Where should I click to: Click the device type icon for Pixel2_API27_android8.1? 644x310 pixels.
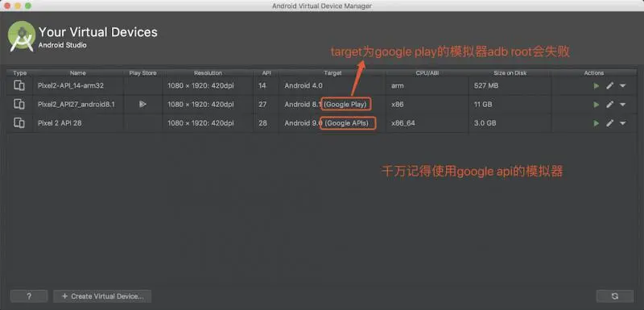[x=19, y=105]
